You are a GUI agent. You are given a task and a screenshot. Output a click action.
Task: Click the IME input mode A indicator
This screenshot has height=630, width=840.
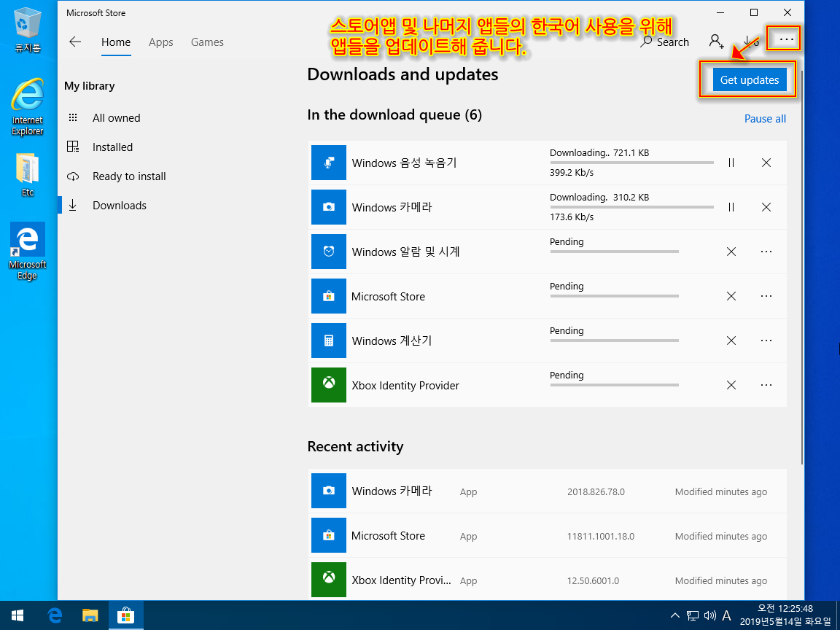coord(726,615)
